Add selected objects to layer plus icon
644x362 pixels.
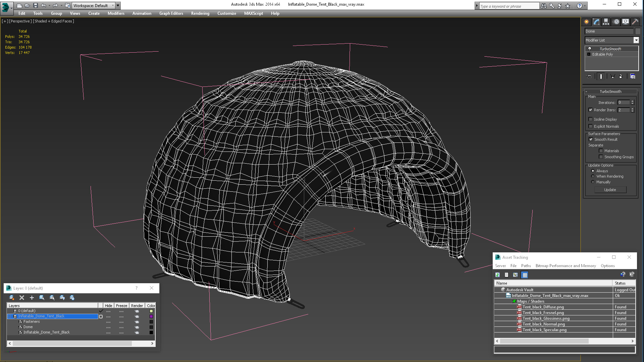[32, 298]
